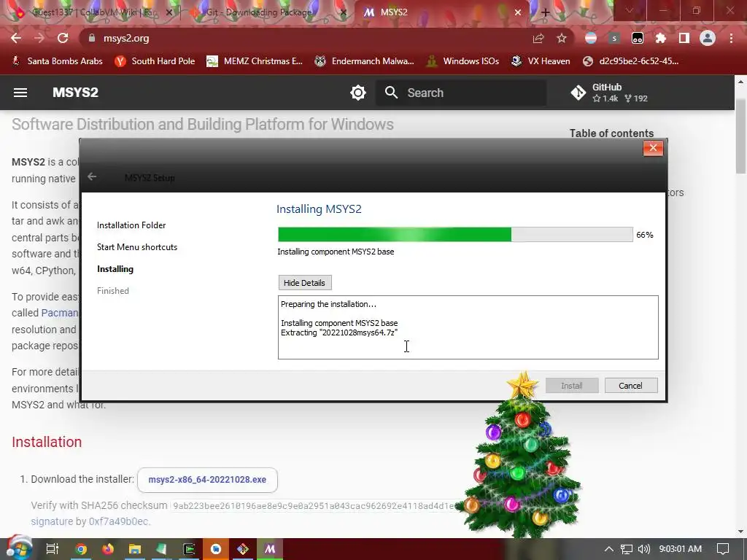Click the browser back arrow
The height and width of the screenshot is (560, 747).
(16, 38)
